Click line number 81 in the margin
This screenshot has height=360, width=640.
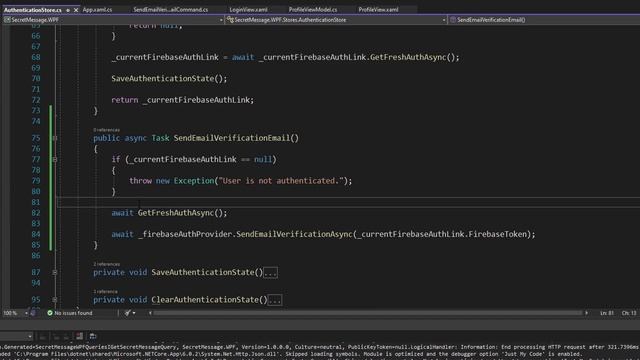point(36,202)
